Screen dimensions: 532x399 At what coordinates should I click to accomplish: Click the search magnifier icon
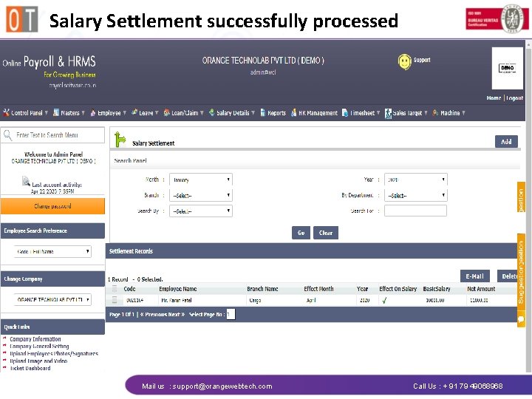pos(7,135)
